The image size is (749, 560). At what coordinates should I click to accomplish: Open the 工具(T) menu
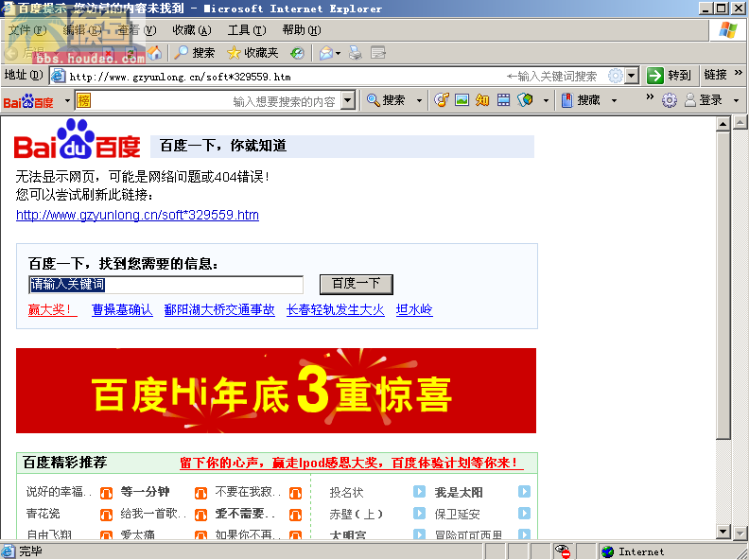tap(247, 30)
